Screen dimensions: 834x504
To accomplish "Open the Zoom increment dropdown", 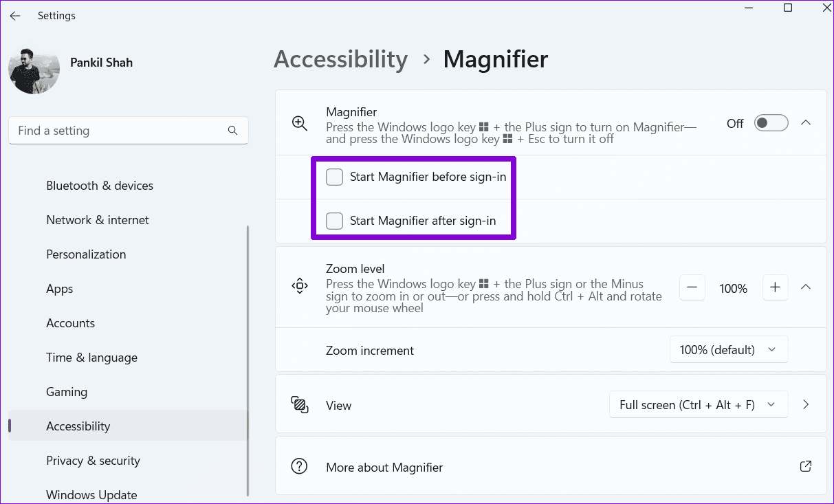I will 728,349.
